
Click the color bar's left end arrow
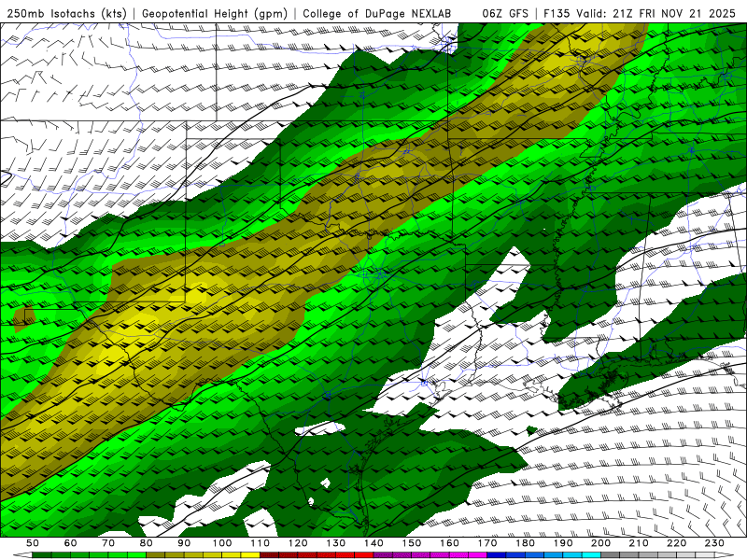[22, 554]
